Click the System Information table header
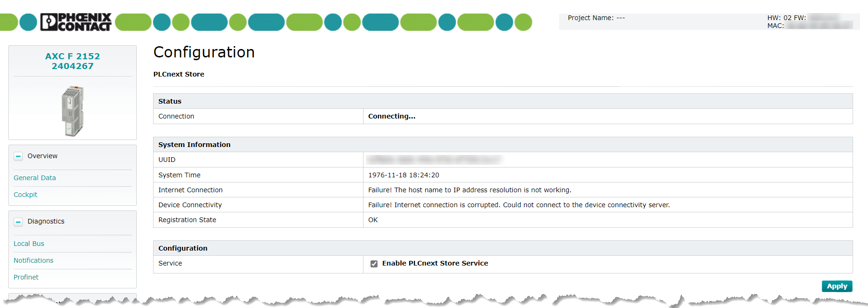This screenshot has width=868, height=308. 503,145
